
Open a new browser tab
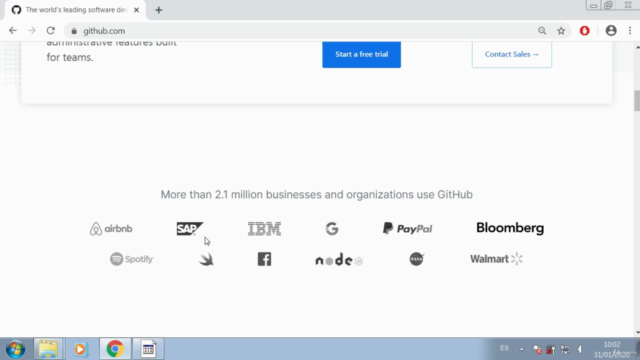pyautogui.click(x=159, y=10)
